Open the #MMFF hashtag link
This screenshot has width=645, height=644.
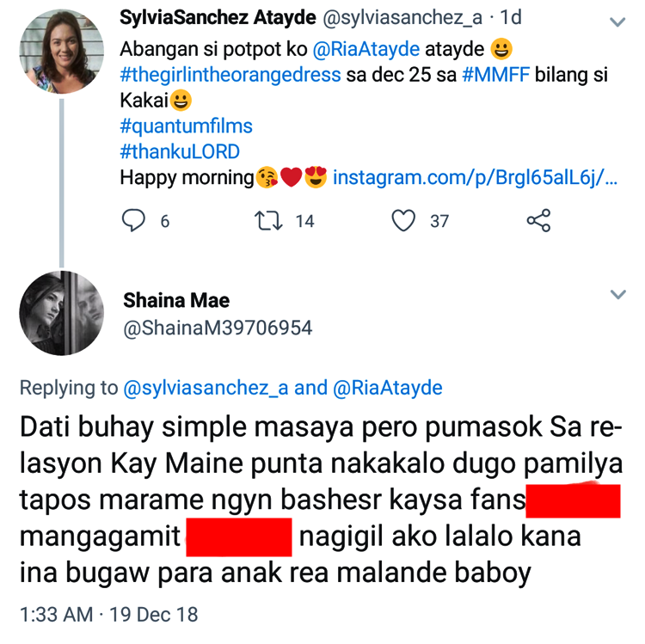493,75
